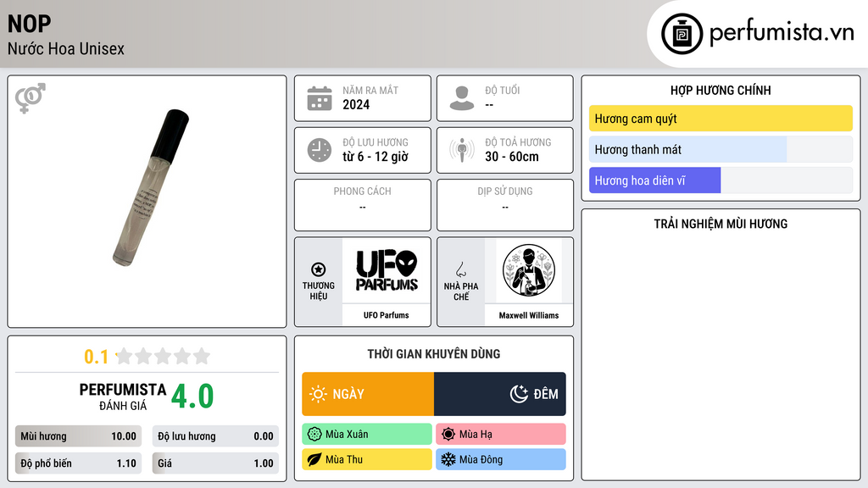Click the Hương thanh mát accord bar

click(x=721, y=149)
